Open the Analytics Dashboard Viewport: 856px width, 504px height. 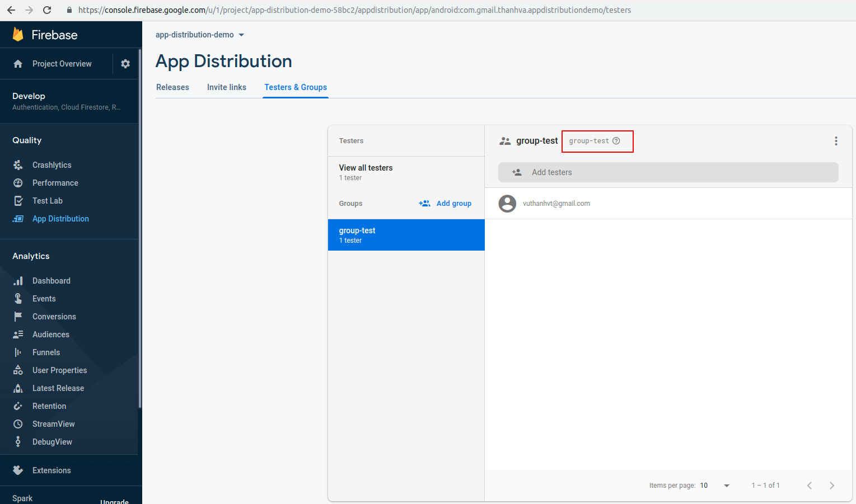pos(52,280)
